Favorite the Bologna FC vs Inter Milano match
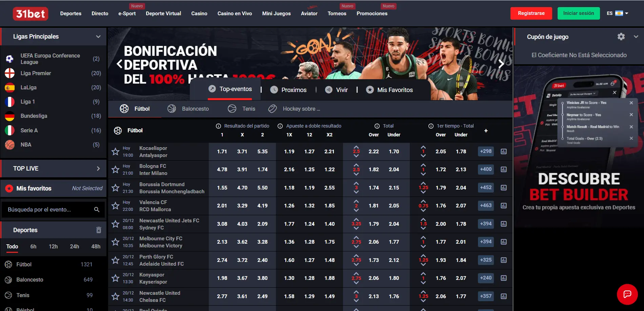644x311 pixels. (x=115, y=170)
